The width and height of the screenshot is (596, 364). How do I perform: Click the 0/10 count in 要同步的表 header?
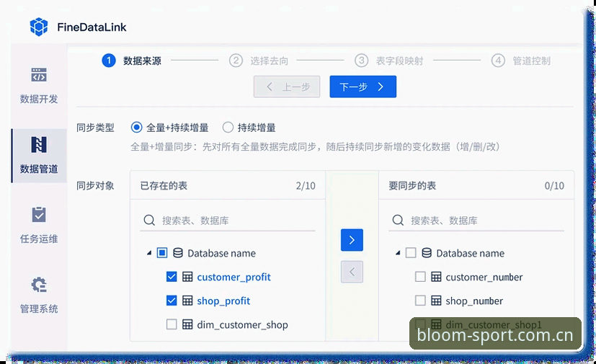(x=554, y=186)
